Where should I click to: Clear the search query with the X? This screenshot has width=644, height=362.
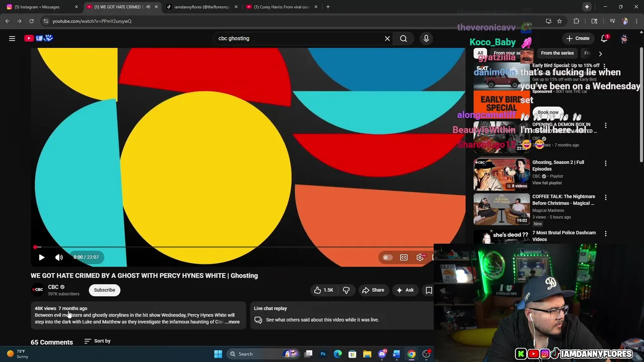(387, 38)
